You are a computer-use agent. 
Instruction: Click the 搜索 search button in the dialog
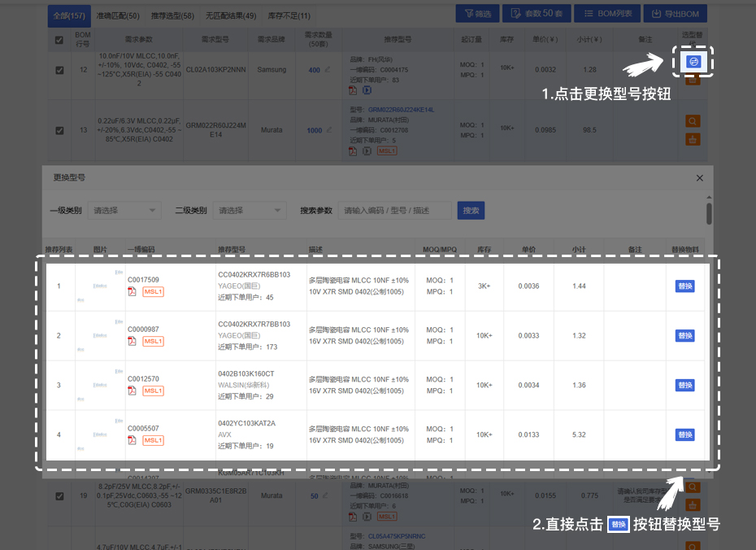pos(471,210)
